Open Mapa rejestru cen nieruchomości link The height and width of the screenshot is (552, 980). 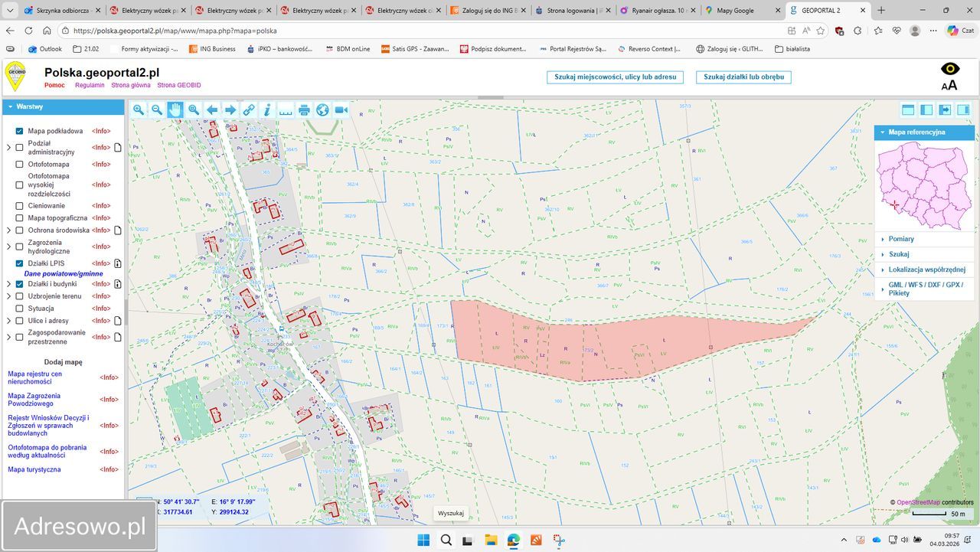tap(34, 377)
